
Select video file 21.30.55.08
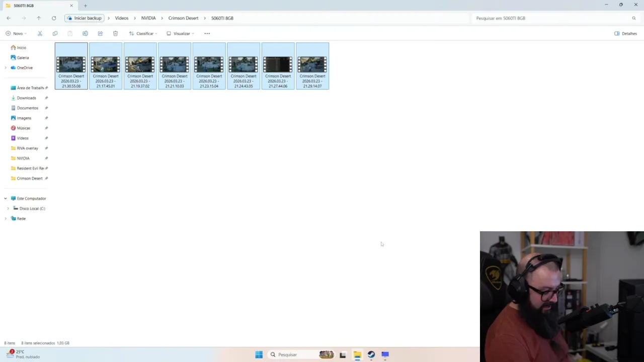[x=71, y=66]
